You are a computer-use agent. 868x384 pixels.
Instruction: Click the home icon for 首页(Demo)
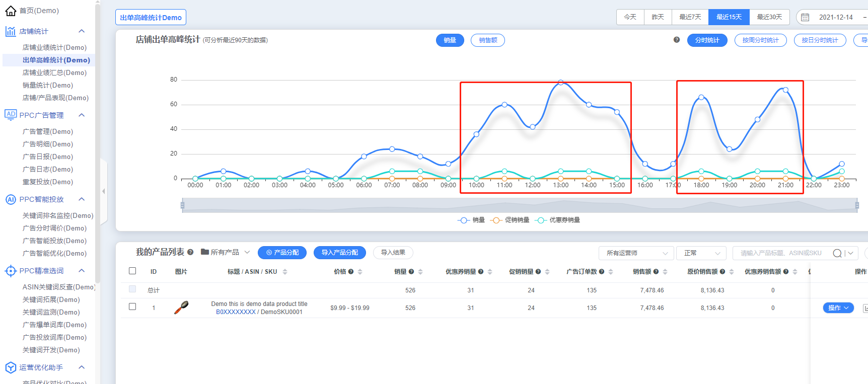(x=11, y=11)
